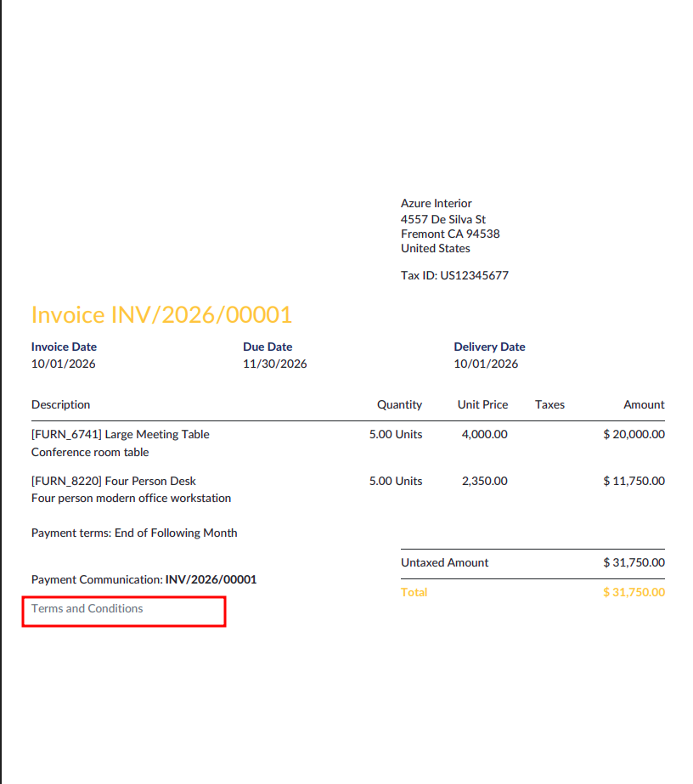Click the Unit Price column header

[482, 404]
